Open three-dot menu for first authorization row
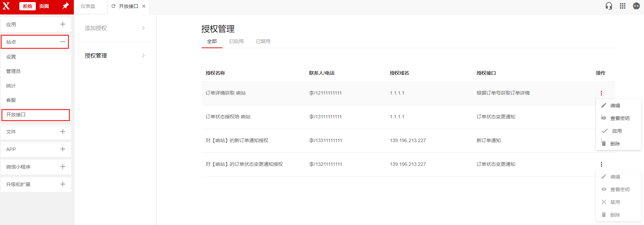Image resolution: width=644 pixels, height=225 pixels. coord(601,93)
